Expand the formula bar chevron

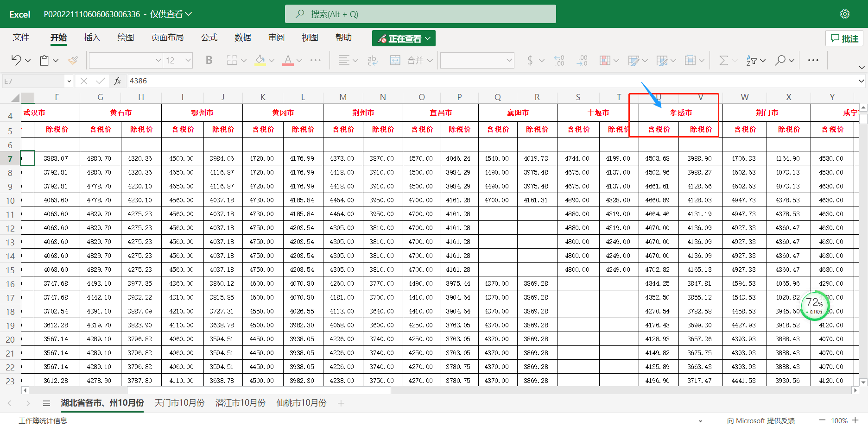click(861, 81)
